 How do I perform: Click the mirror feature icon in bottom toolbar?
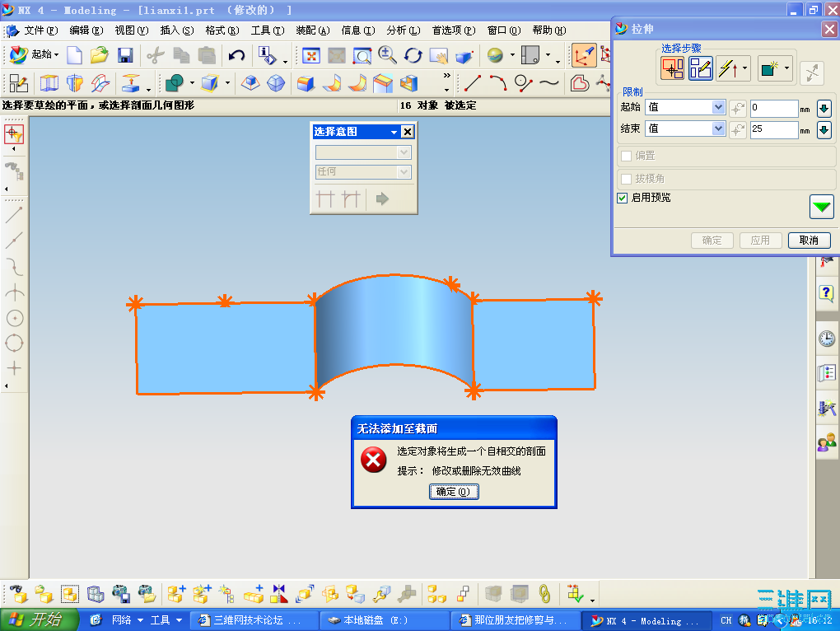pyautogui.click(x=278, y=593)
